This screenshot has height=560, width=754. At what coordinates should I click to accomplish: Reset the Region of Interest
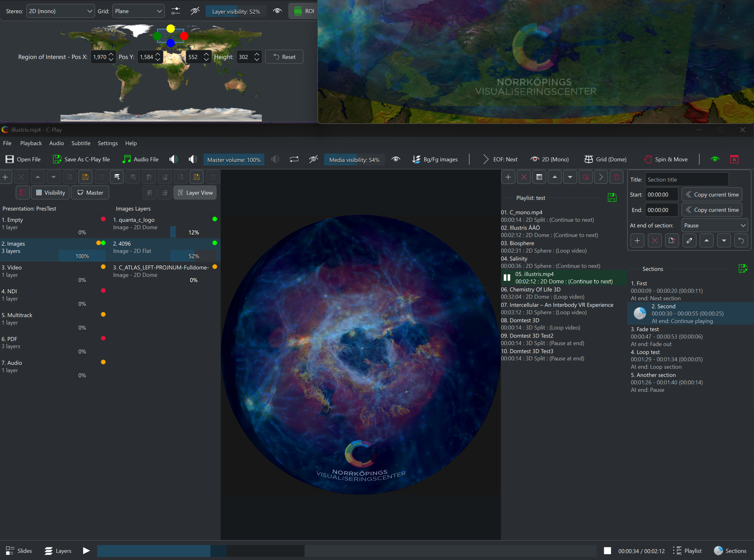coord(284,57)
